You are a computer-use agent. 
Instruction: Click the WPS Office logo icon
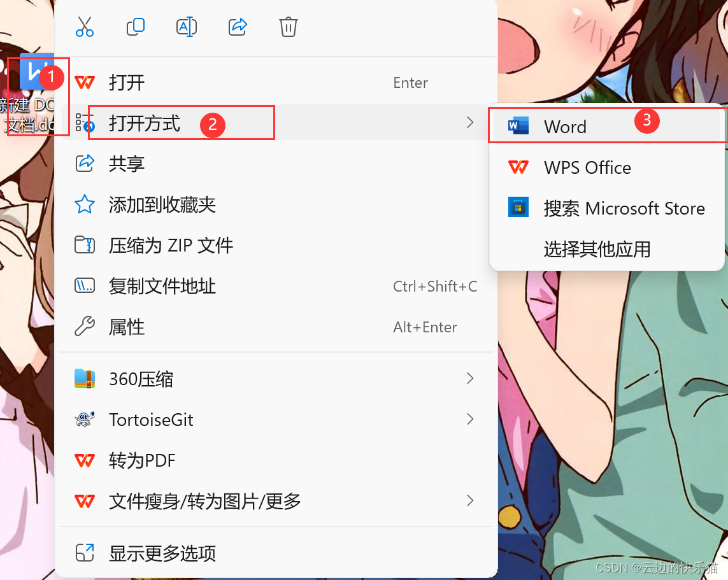point(518,167)
